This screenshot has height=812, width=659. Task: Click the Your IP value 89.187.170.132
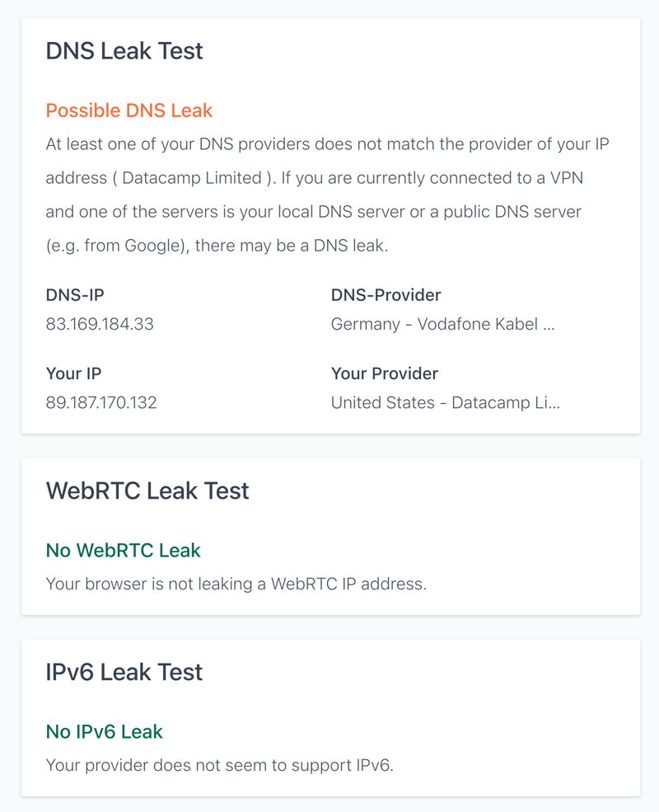point(101,403)
